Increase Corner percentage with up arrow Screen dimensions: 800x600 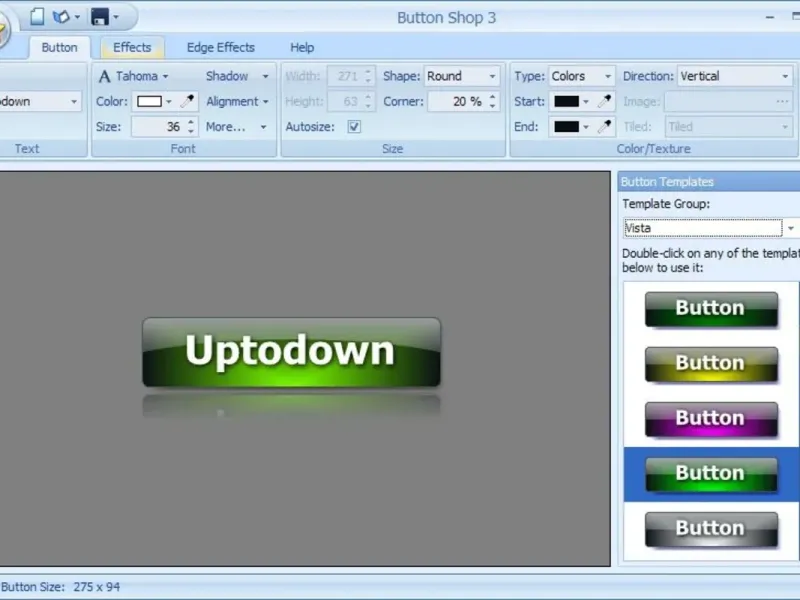[x=492, y=97]
